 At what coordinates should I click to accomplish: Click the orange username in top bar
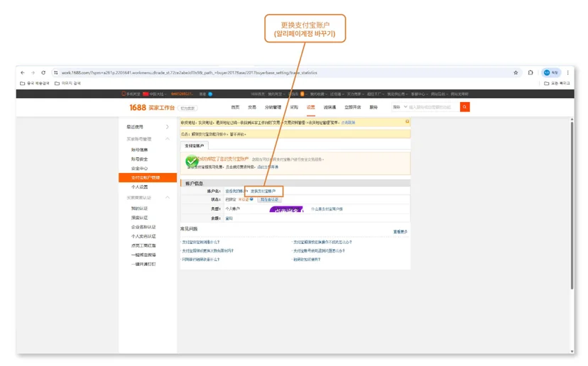click(x=183, y=94)
